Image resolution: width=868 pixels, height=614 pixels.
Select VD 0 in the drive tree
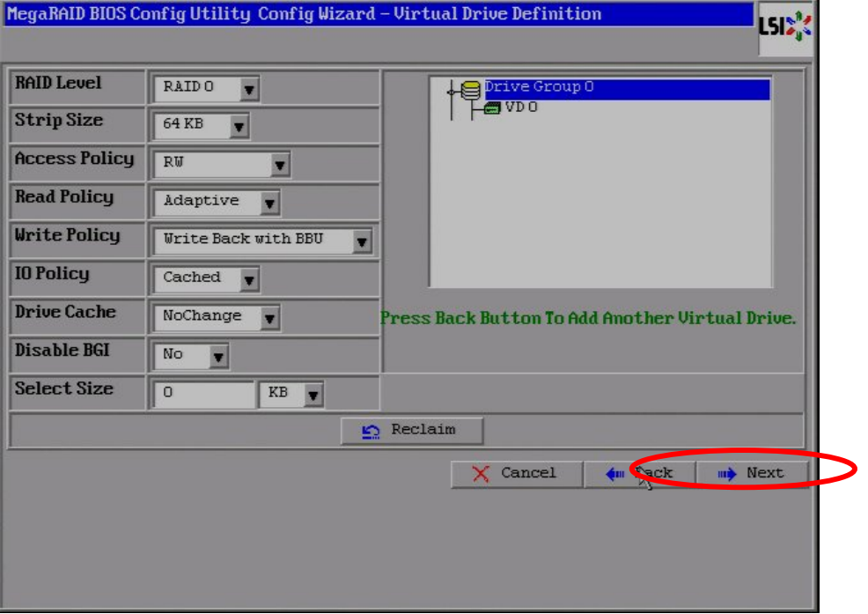point(521,108)
